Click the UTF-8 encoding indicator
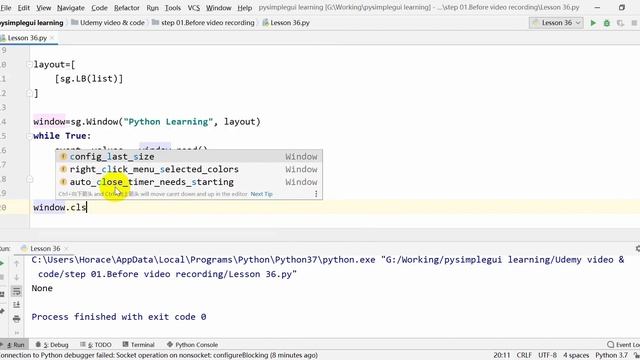Screen dimensions: 640x360 (x=547, y=356)
